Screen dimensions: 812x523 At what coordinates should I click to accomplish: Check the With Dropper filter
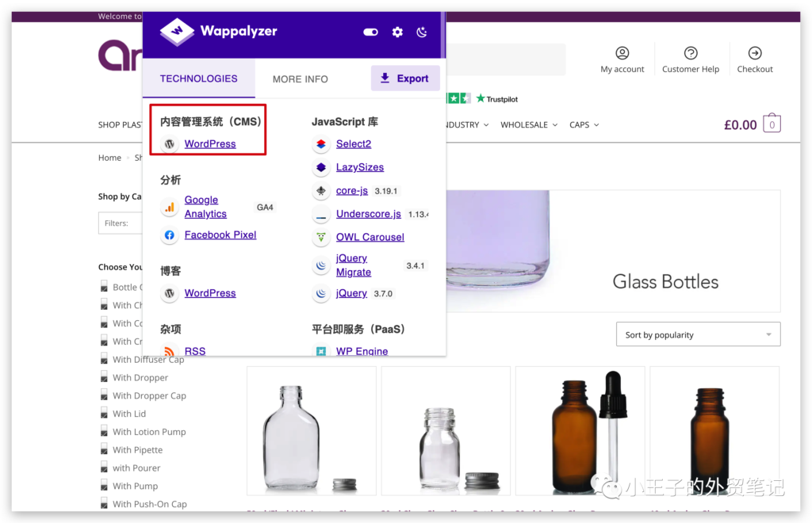pyautogui.click(x=104, y=378)
